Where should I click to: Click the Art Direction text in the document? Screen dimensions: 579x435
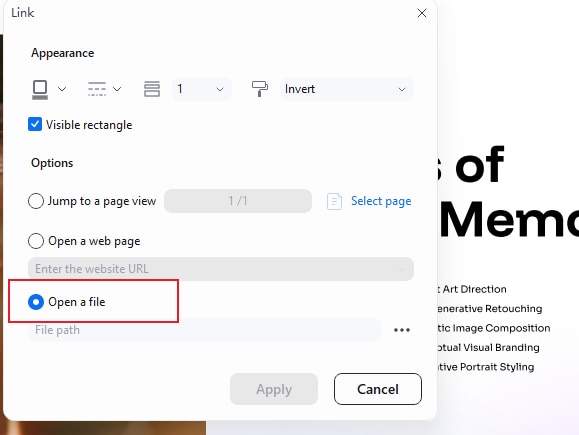point(474,289)
